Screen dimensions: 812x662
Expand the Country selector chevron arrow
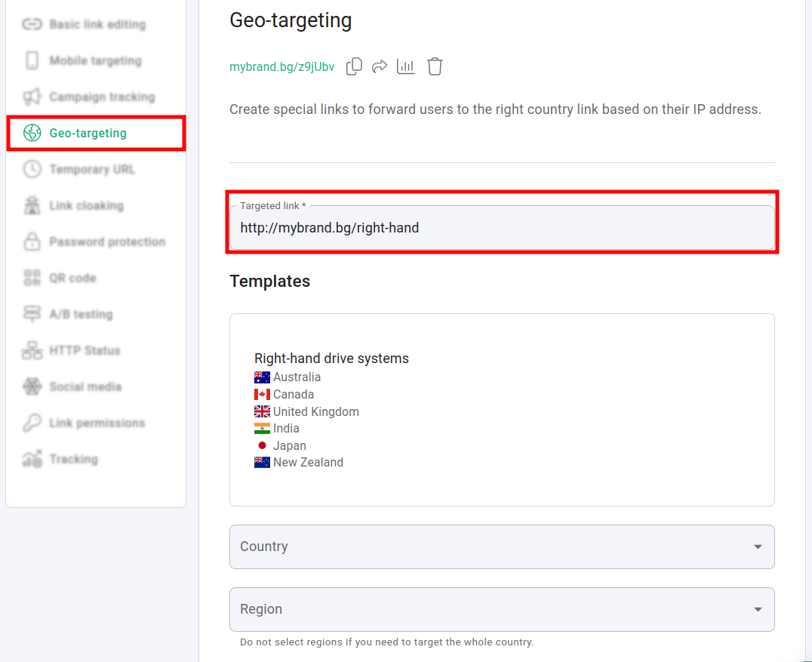click(757, 547)
